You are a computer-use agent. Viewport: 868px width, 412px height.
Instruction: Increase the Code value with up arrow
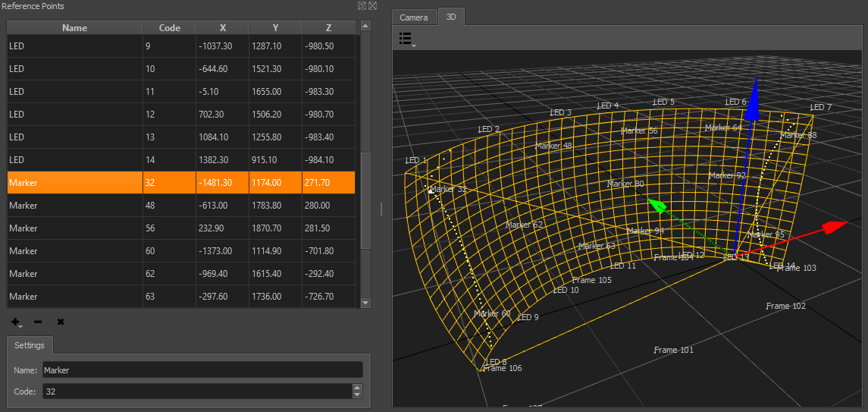pyautogui.click(x=357, y=388)
